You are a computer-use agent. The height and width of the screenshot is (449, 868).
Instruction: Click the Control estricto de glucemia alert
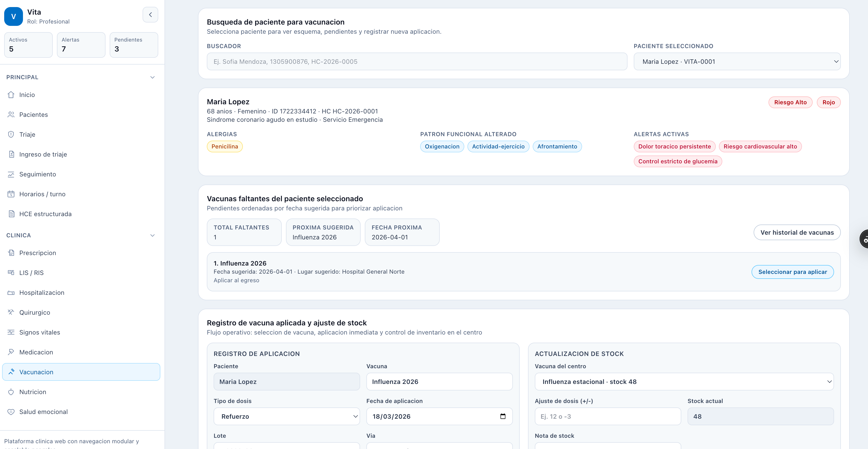click(678, 162)
